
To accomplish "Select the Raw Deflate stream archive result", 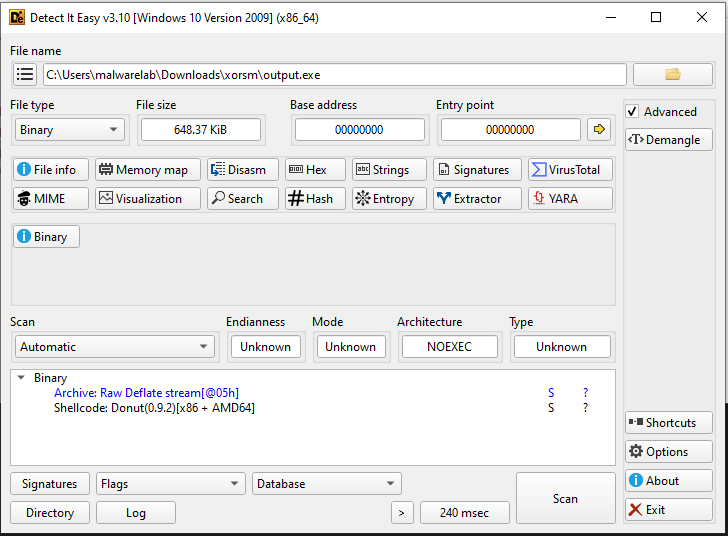I will point(146,393).
